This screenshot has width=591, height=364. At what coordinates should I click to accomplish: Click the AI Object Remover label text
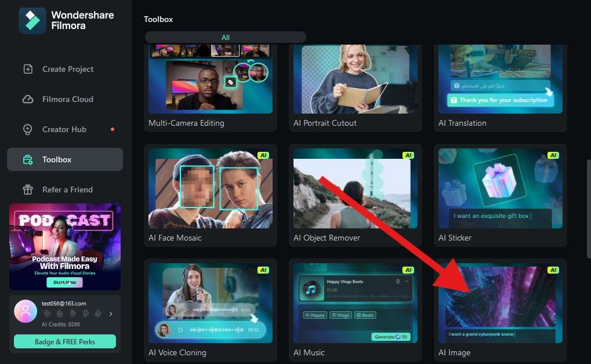[x=327, y=238]
